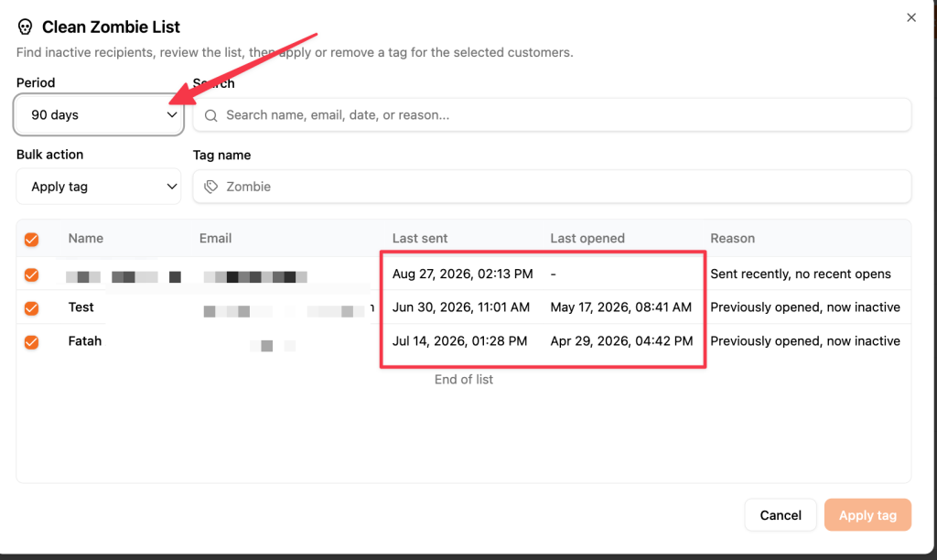Image resolution: width=937 pixels, height=560 pixels.
Task: Click the magnifier icon in the search box
Action: click(211, 115)
